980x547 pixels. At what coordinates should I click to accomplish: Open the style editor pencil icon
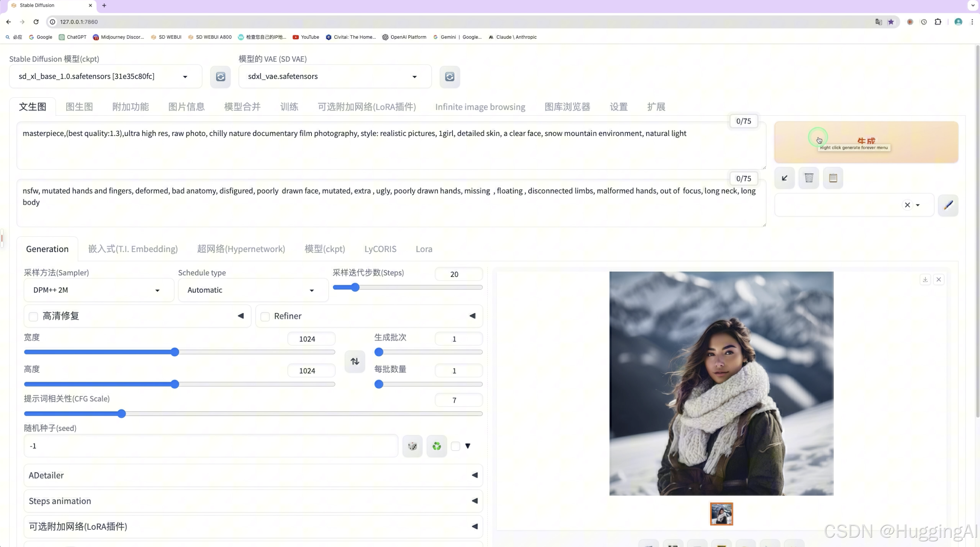(948, 205)
